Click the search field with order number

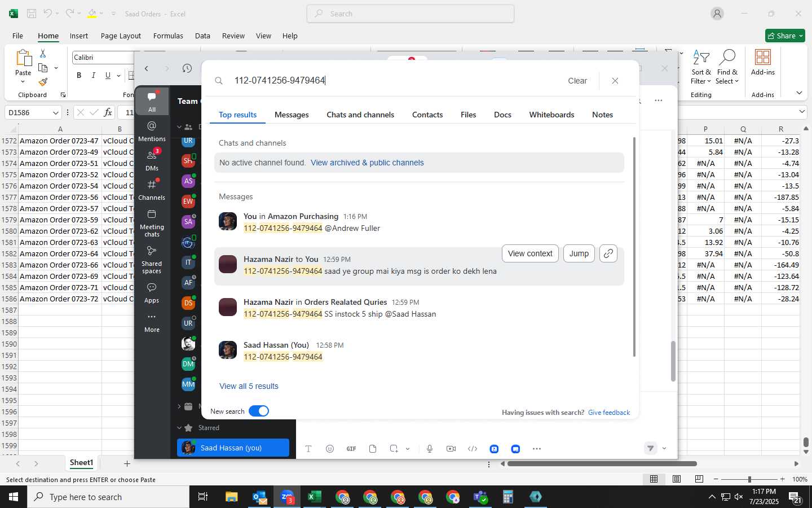(395, 81)
